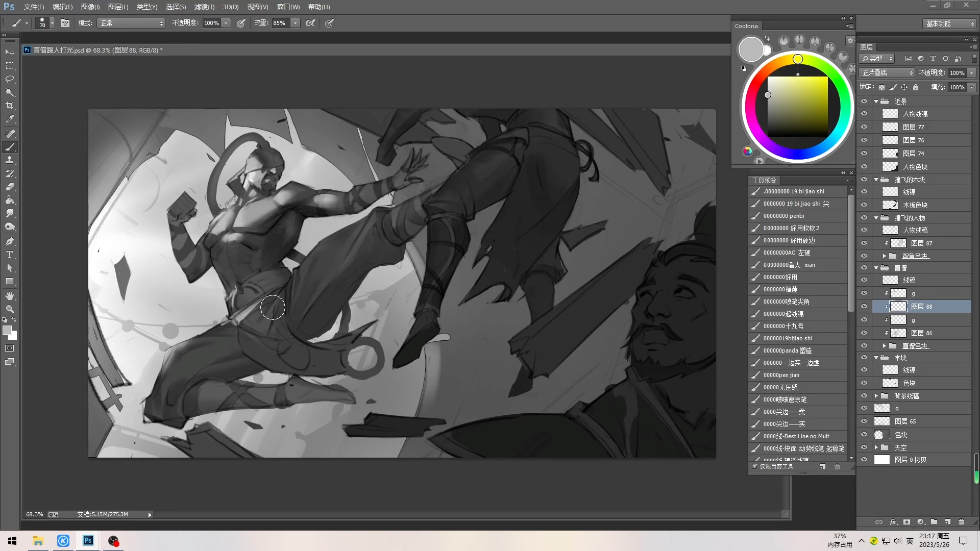Select the 0000线-Best Line no Mult preset
Image resolution: width=980 pixels, height=551 pixels.
pos(798,436)
